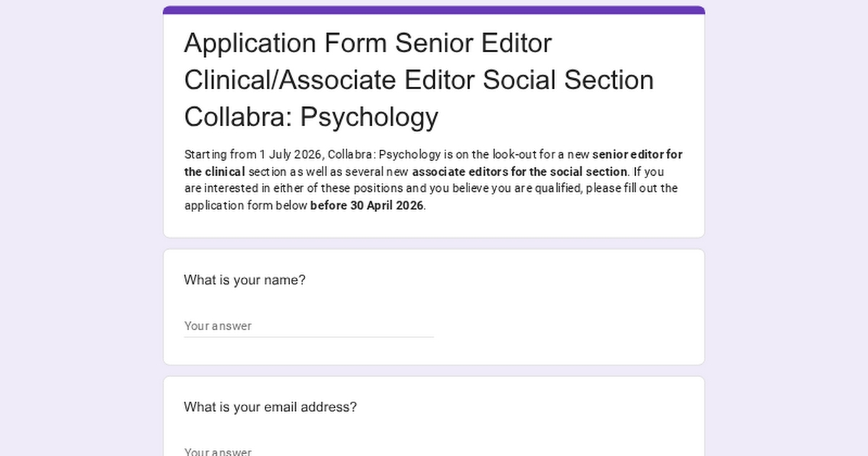Click "application form below" in the description

(246, 206)
